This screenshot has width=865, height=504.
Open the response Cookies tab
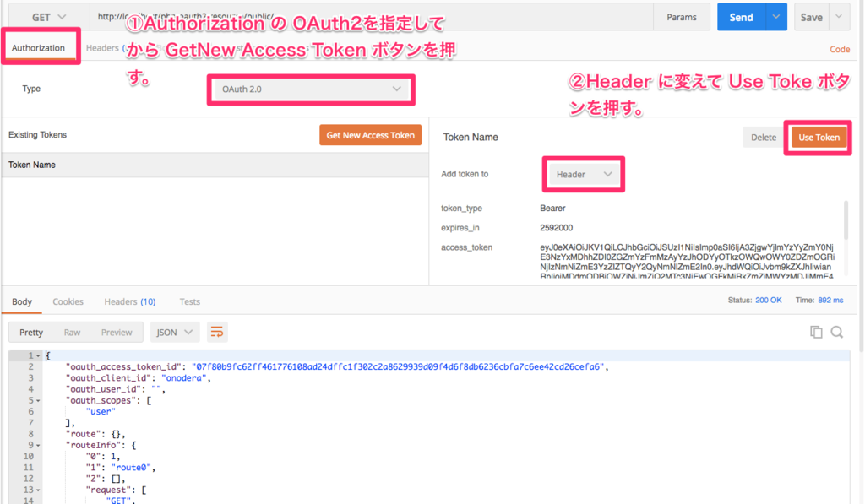pos(68,301)
